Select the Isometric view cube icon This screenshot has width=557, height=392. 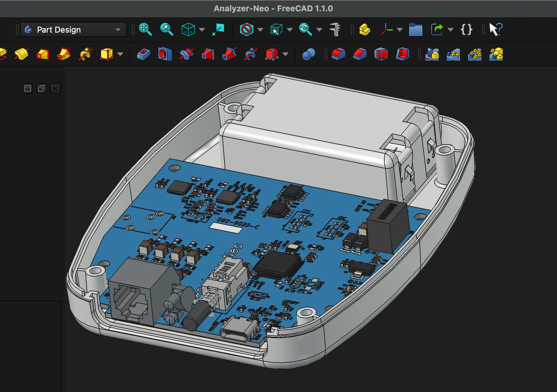click(x=188, y=29)
